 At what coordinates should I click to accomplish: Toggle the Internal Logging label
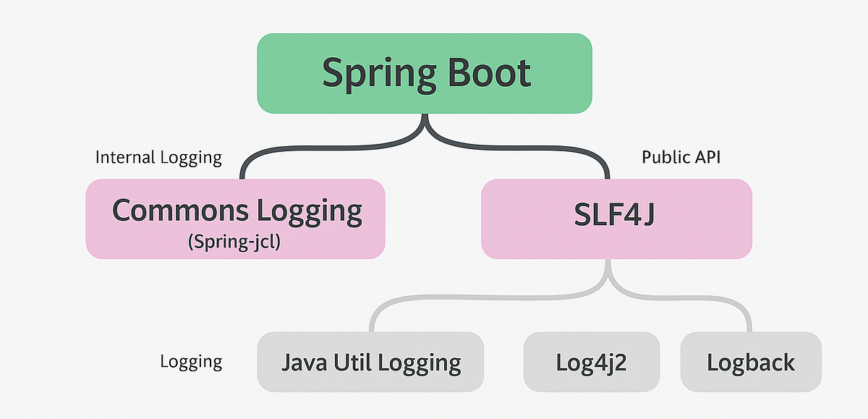click(159, 157)
